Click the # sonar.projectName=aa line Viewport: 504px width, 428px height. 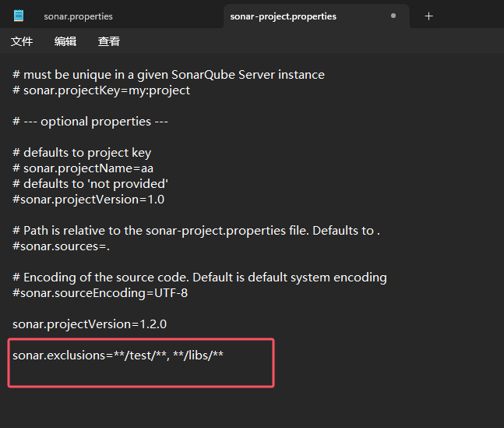coord(83,168)
